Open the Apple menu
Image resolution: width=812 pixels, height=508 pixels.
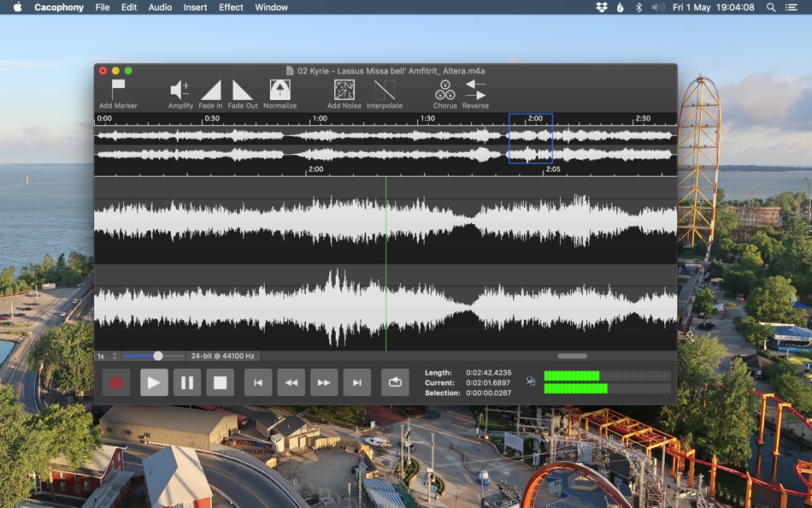(18, 7)
